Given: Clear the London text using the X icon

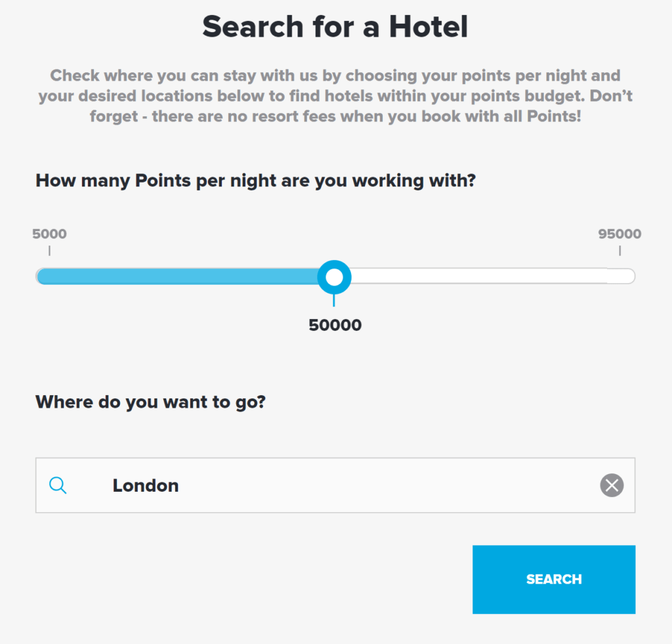Looking at the screenshot, I should point(612,486).
